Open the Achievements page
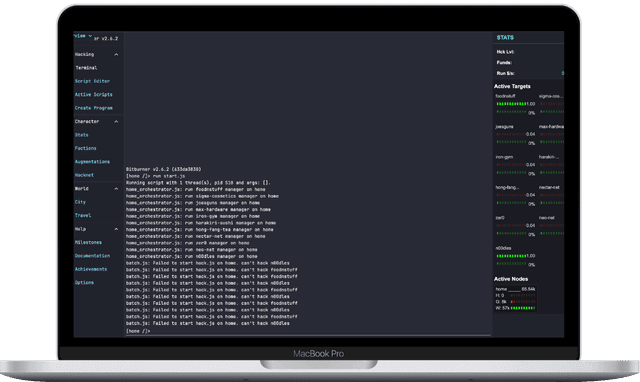Image resolution: width=640 pixels, height=382 pixels. point(91,269)
